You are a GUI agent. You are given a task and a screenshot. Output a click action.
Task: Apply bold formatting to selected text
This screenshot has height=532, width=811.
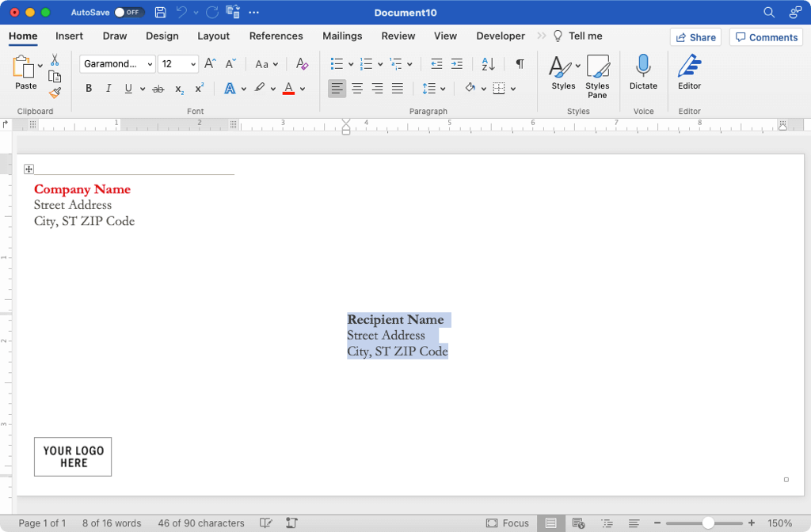(x=88, y=88)
